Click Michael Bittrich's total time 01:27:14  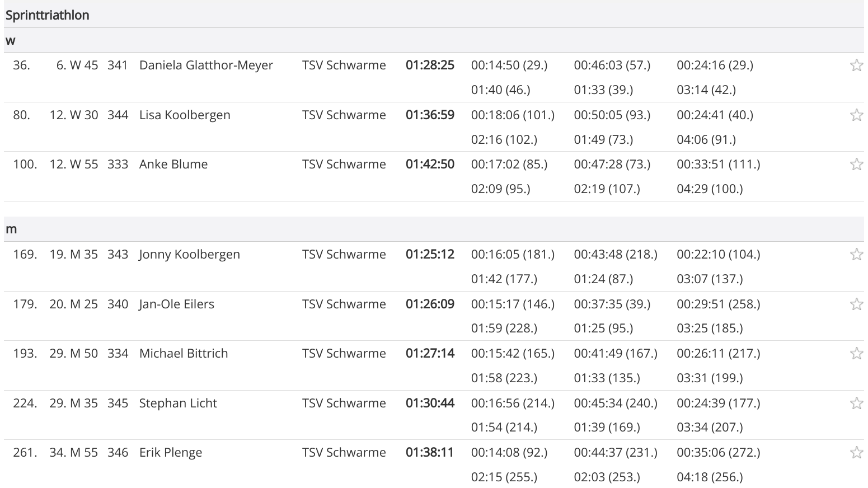point(430,354)
